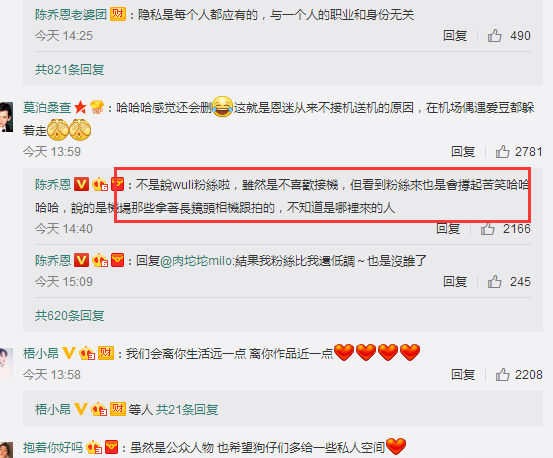
Task: Click thumbs-up icon beside 2166
Action: (487, 229)
